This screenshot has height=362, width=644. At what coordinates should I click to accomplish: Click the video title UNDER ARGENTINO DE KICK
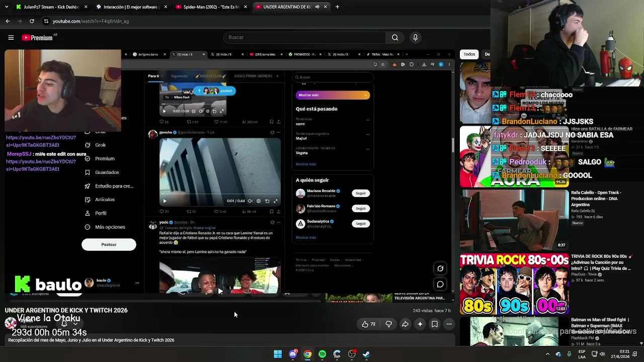click(66, 310)
